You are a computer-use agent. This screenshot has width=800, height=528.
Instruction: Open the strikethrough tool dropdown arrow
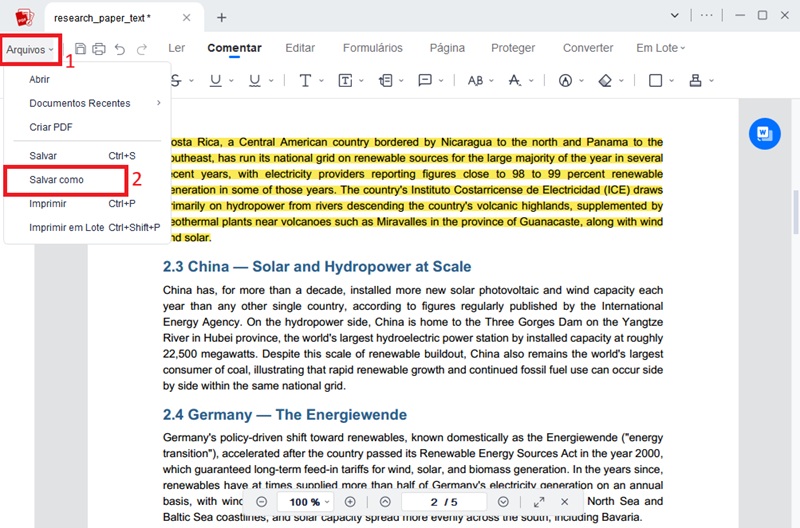pyautogui.click(x=191, y=81)
